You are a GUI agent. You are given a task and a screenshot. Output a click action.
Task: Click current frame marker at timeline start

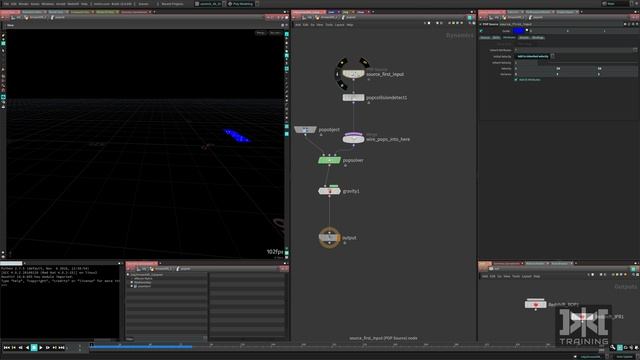(92, 345)
